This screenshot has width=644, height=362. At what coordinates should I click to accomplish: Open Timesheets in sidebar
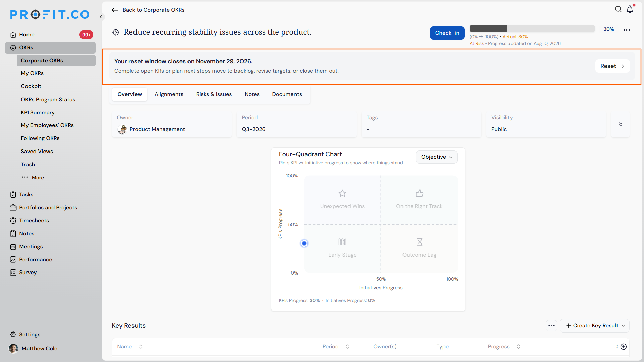click(30, 221)
